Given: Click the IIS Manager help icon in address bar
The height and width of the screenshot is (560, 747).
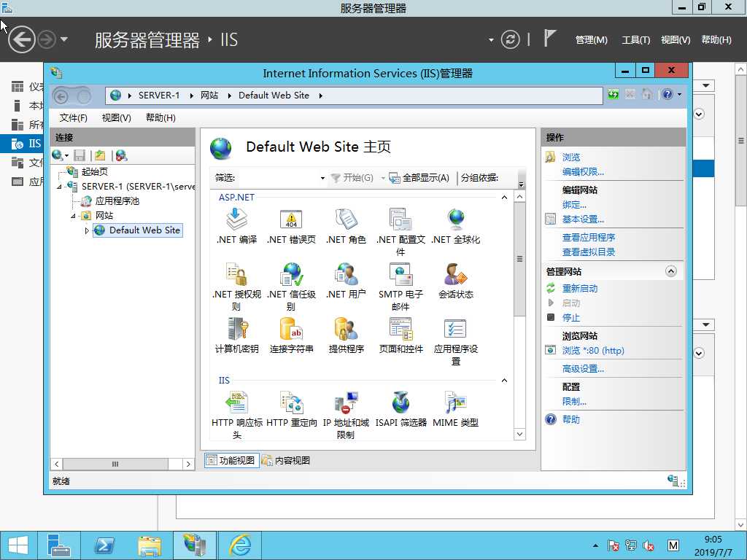Looking at the screenshot, I should 667,94.
